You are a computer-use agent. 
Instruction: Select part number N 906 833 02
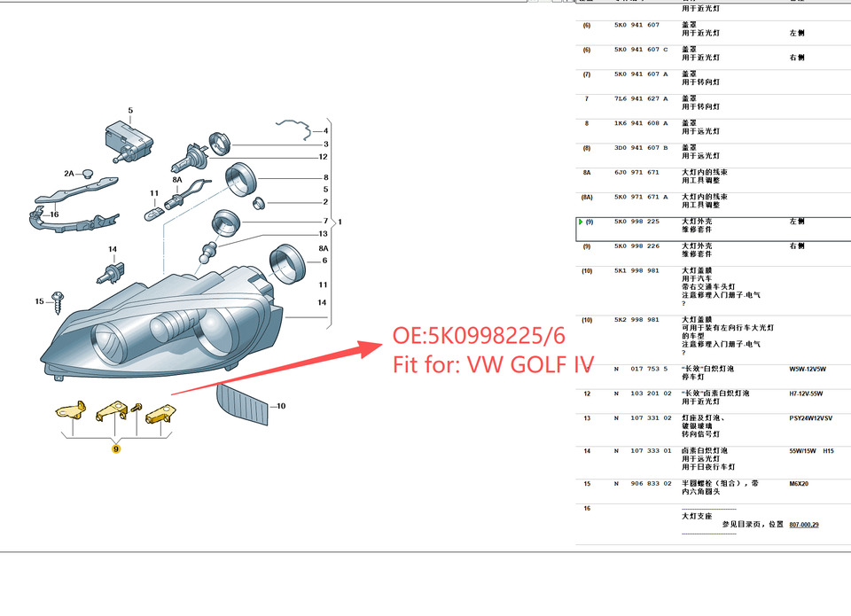click(643, 484)
